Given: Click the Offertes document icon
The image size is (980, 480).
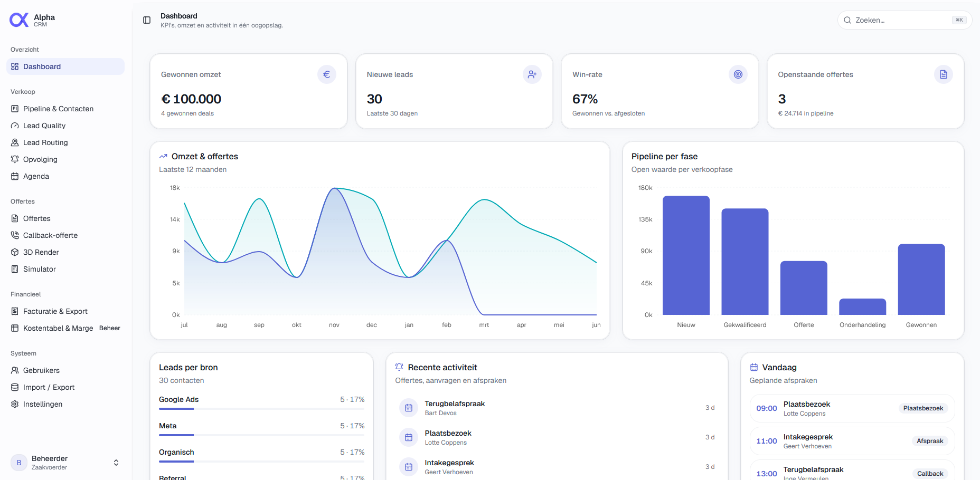Looking at the screenshot, I should 15,218.
